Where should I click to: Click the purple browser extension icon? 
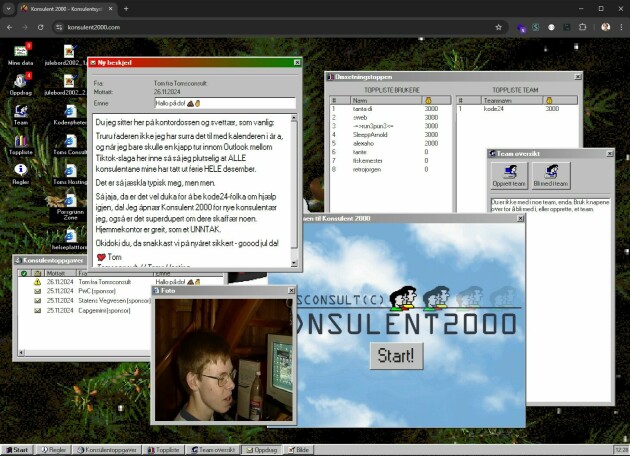coord(521,27)
